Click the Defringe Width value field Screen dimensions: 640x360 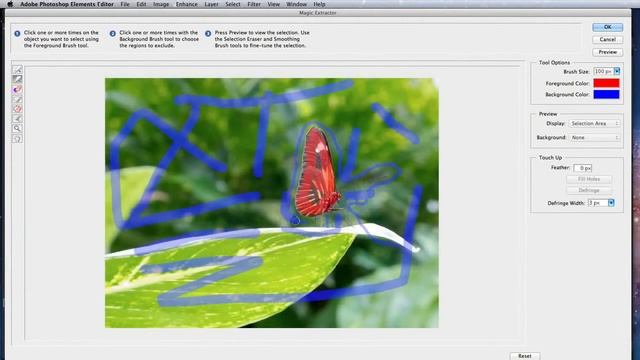[598, 203]
